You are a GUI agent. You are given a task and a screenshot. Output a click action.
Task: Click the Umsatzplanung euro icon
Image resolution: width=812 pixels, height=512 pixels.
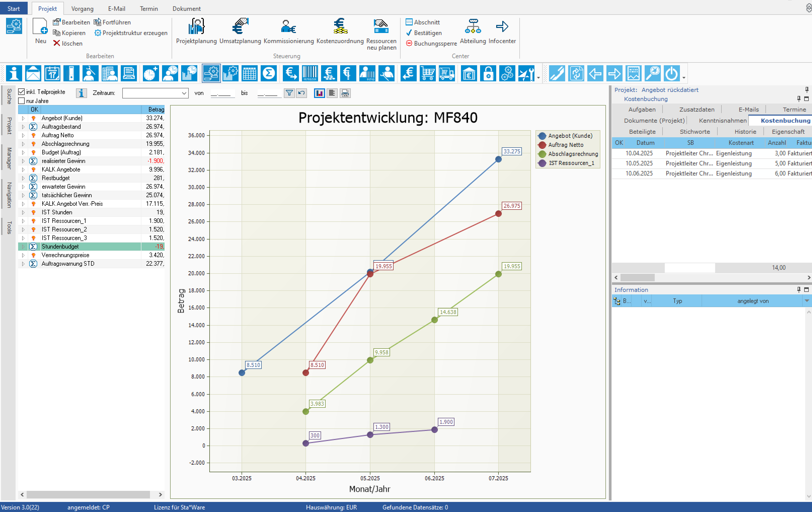240,26
